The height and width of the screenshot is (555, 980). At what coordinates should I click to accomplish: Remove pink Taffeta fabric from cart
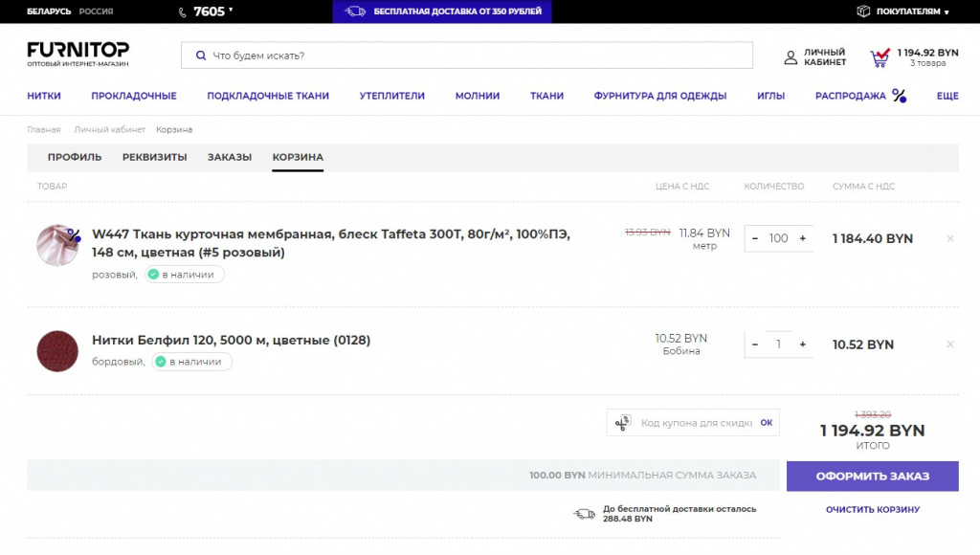click(x=949, y=239)
